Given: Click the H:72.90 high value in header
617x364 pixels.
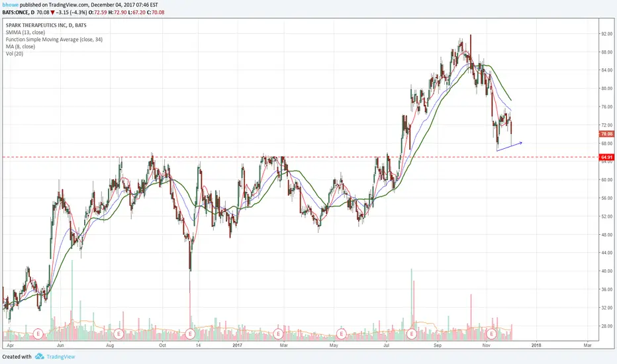Looking at the screenshot, I should 117,13.
